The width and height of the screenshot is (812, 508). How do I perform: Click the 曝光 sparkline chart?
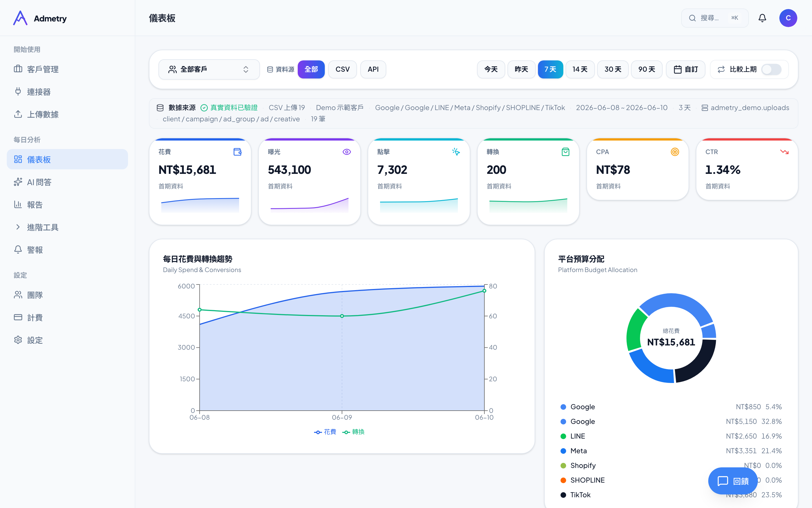tap(309, 205)
